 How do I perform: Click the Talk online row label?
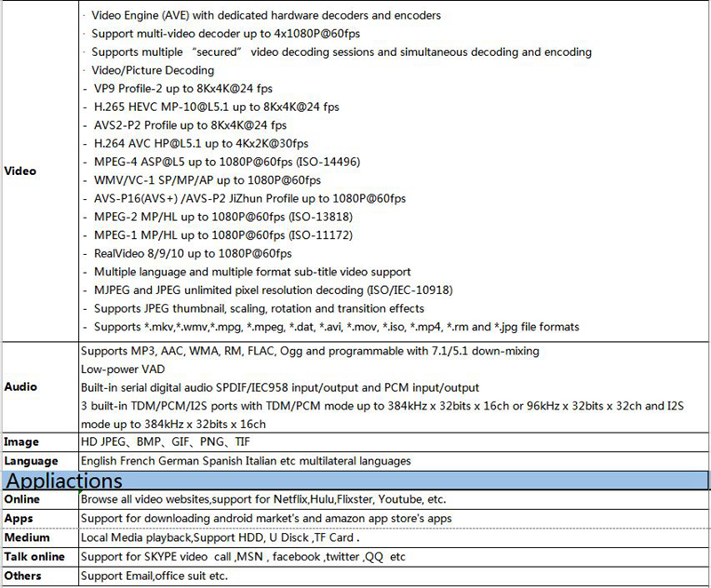(35, 557)
